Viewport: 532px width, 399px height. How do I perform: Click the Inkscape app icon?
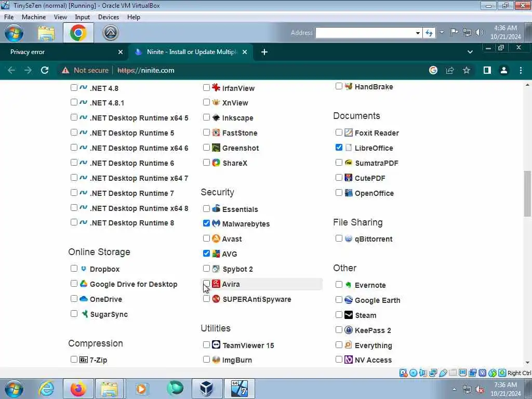pyautogui.click(x=216, y=117)
